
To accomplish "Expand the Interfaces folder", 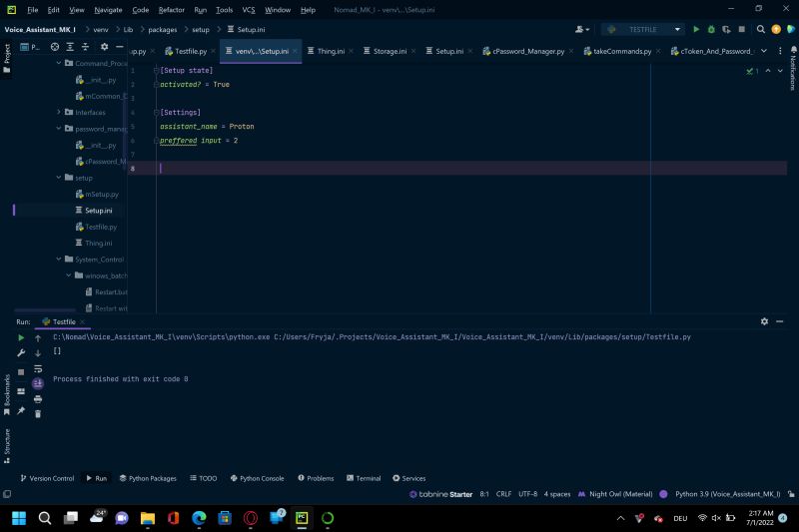I will [59, 112].
